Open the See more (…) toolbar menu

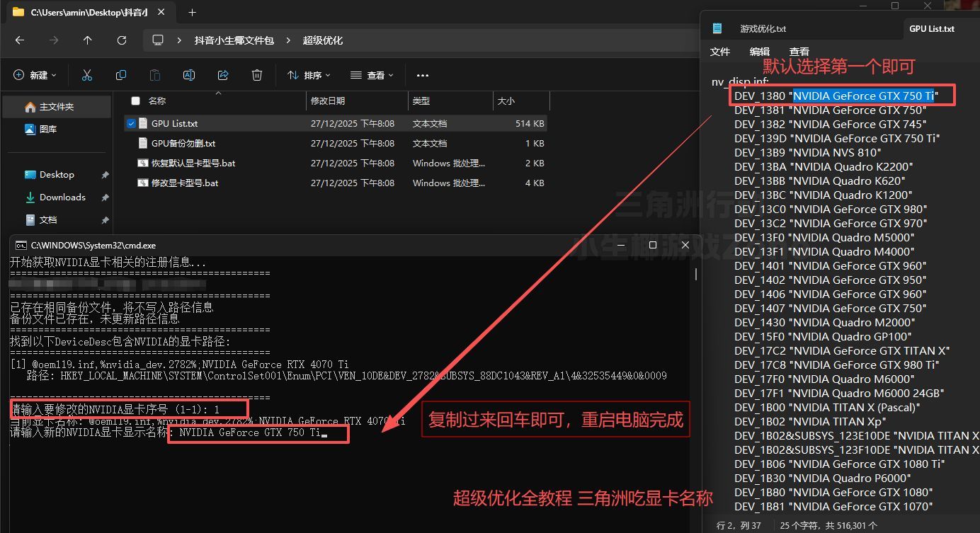click(423, 75)
